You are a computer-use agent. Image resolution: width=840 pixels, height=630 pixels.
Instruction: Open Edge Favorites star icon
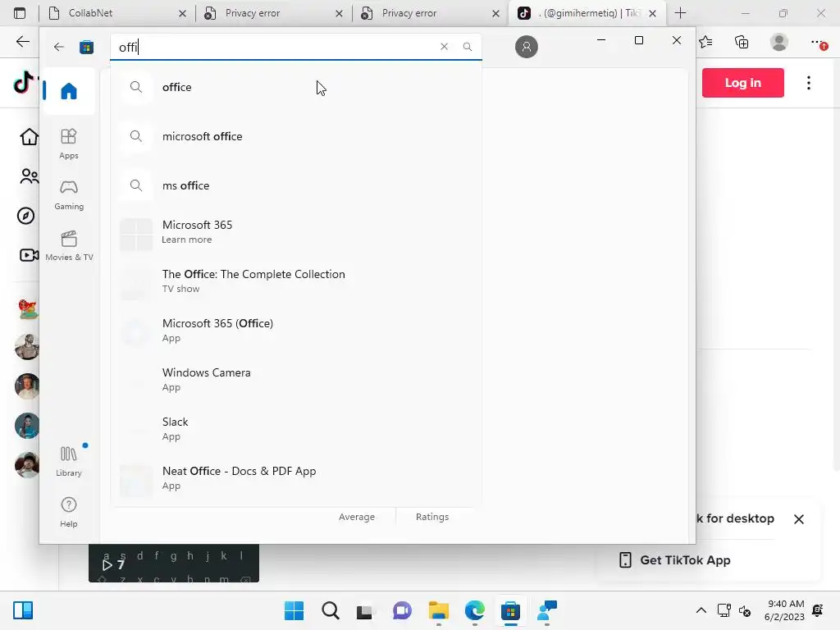point(705,42)
